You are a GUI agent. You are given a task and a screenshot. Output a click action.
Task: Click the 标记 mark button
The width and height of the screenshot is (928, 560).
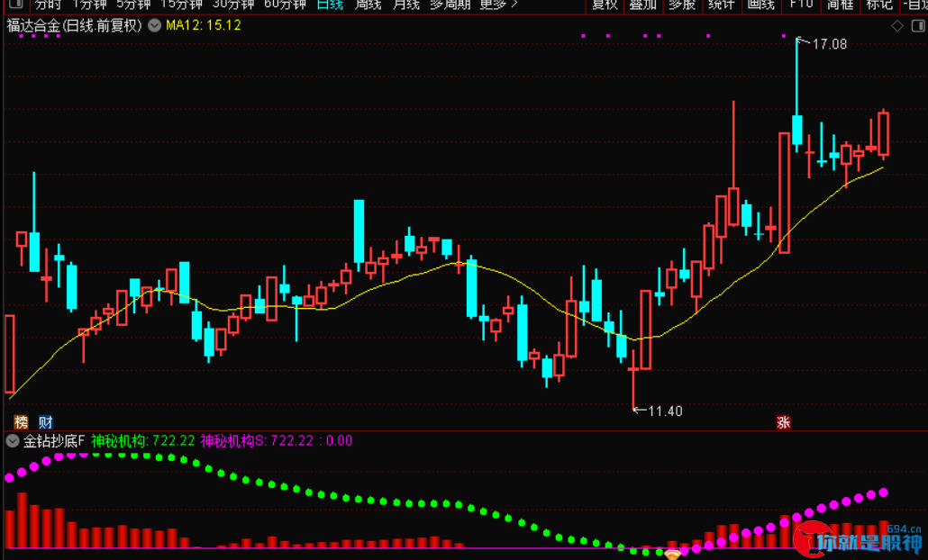pyautogui.click(x=879, y=5)
